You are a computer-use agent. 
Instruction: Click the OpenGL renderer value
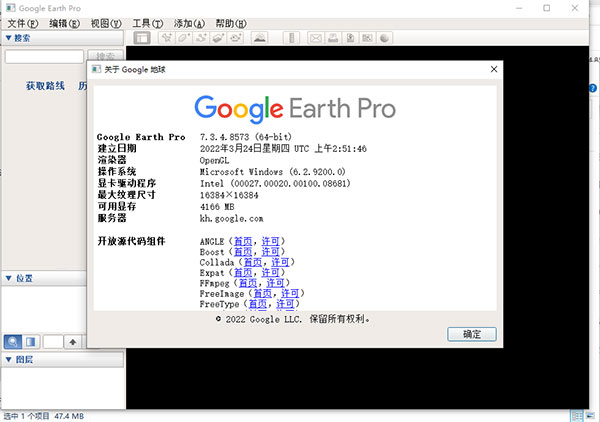214,160
